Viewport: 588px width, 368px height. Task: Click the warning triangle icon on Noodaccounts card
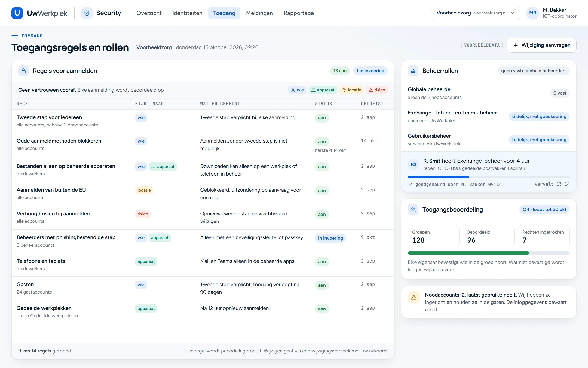coord(414,297)
